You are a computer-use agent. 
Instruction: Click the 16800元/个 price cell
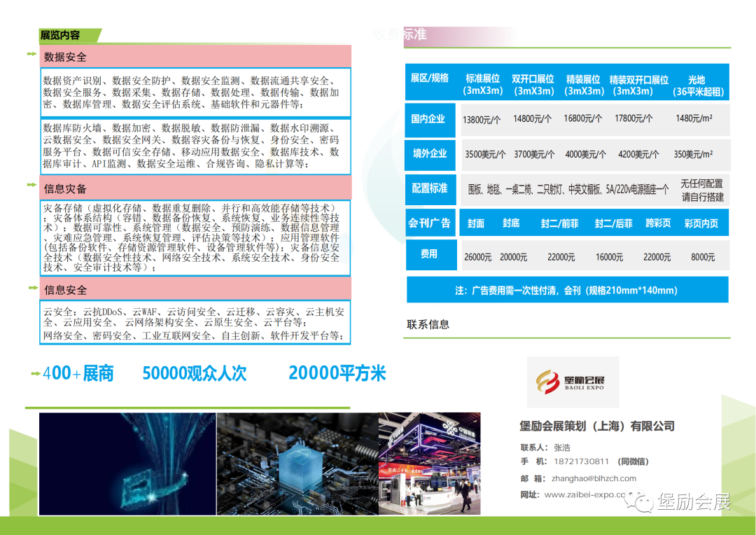[x=582, y=118]
